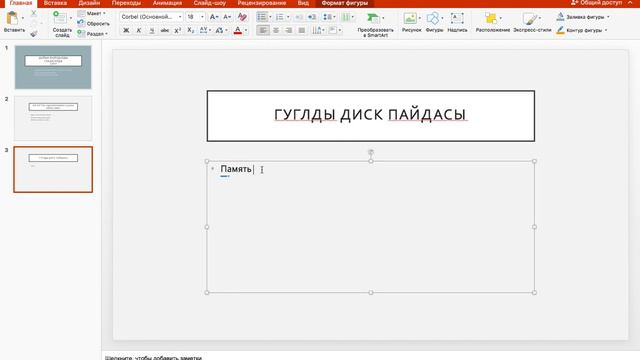Open the Shape Fill dropdown arrow
Image resolution: width=640 pixels, height=360 pixels.
[608, 17]
